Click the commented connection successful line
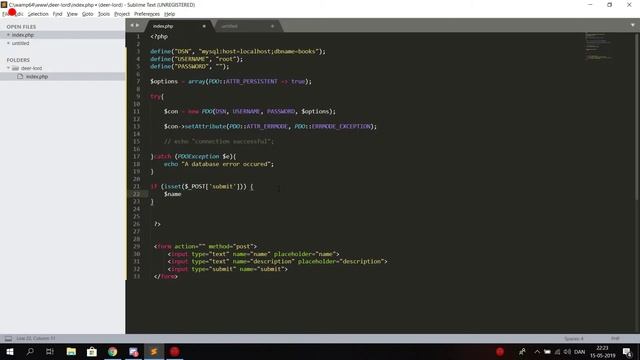Image resolution: width=640 pixels, height=360 pixels. point(219,141)
